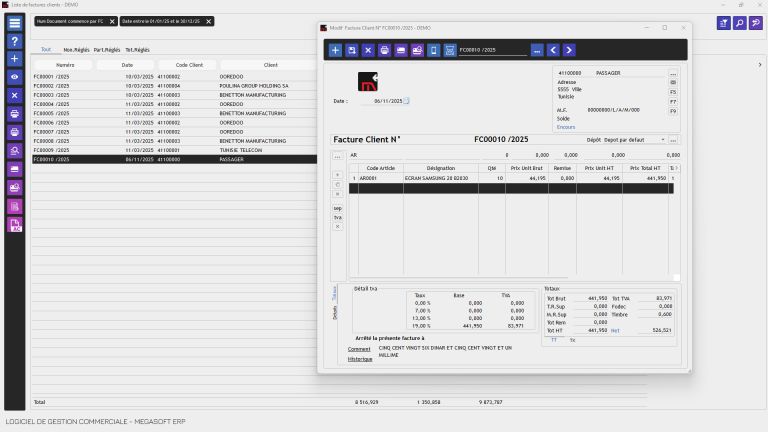
Task: Go to the next invoice with the right arrow
Action: click(x=569, y=50)
